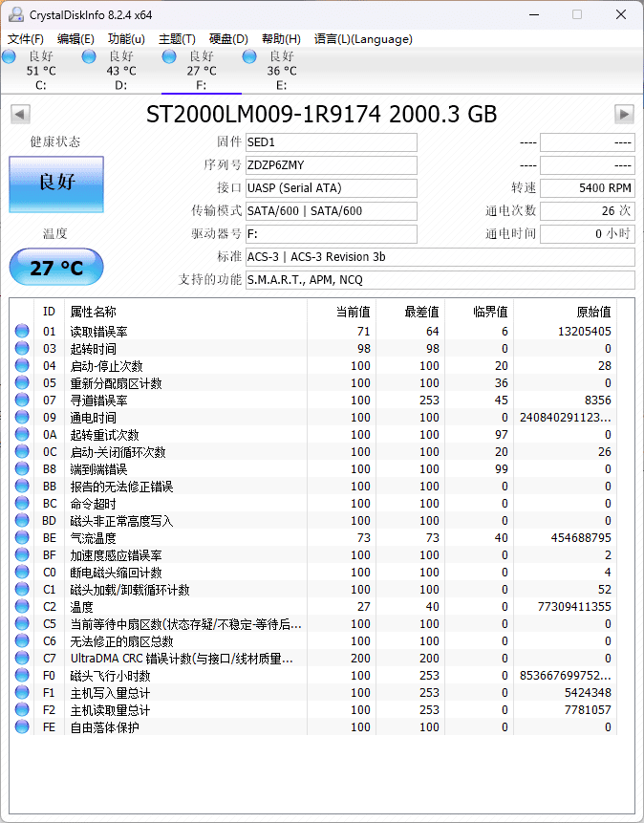Switch to the E: drive tab at 36 °C
Screen dimensions: 644x823
coord(281,71)
